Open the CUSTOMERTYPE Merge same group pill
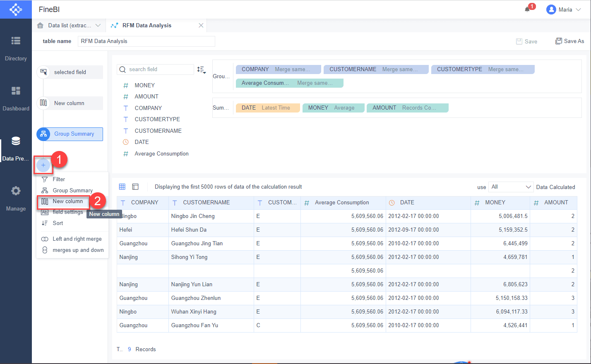This screenshot has width=591, height=364. (483, 69)
